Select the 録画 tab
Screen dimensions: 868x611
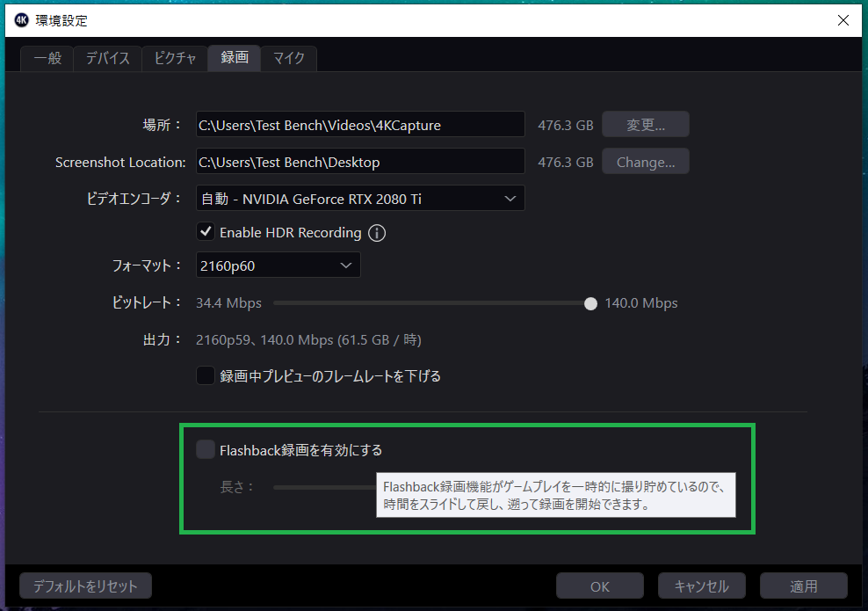(235, 58)
